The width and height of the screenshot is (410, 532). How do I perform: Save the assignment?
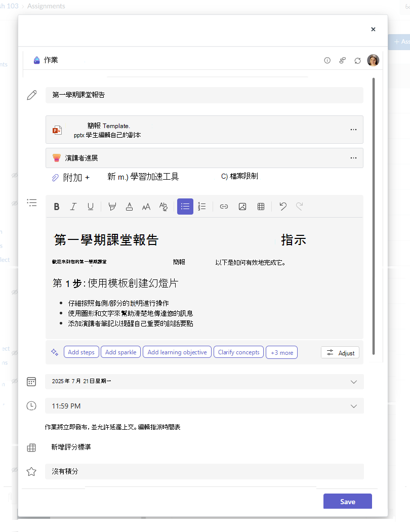click(x=348, y=502)
